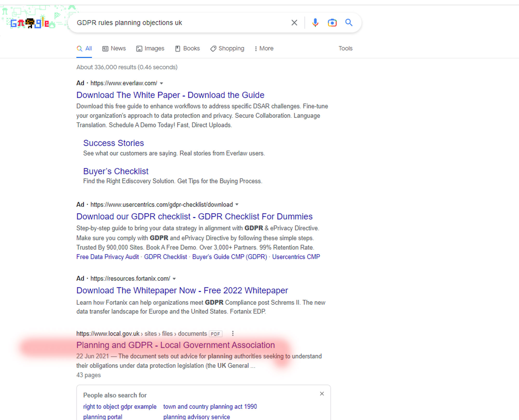
Task: Open the three-dot menu for local.gov.uk result
Action: 233,334
